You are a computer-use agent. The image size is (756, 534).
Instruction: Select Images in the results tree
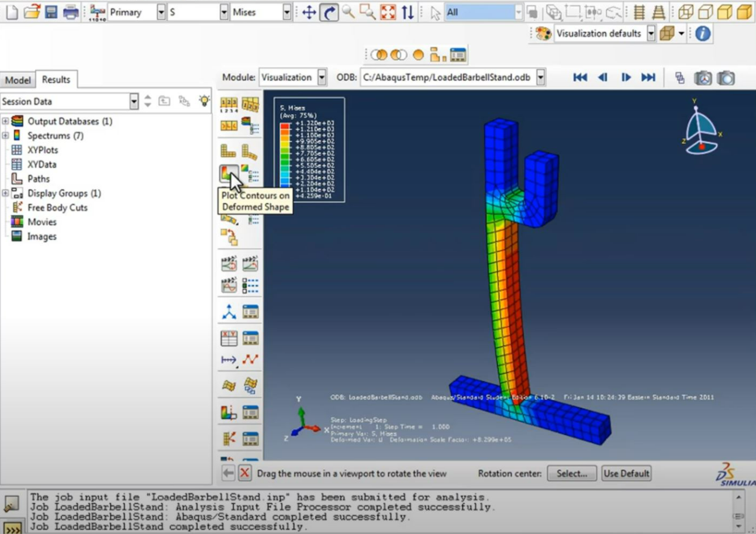click(42, 236)
